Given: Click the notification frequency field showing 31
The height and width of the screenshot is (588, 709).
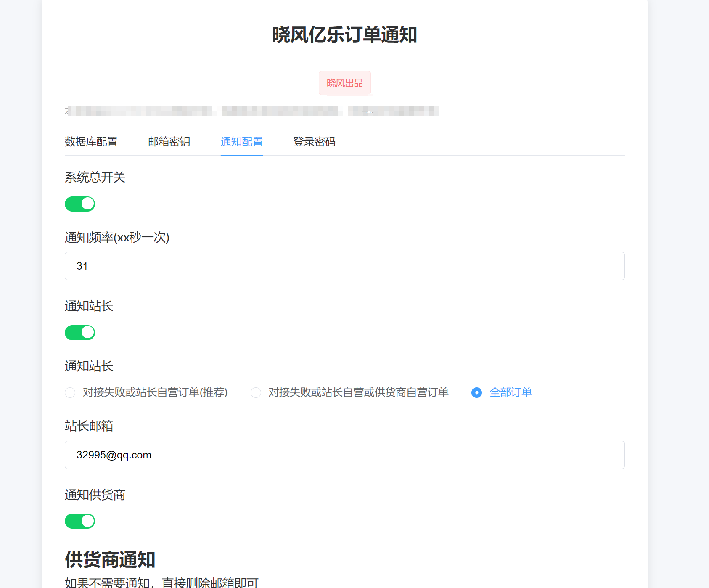Looking at the screenshot, I should 344,266.
